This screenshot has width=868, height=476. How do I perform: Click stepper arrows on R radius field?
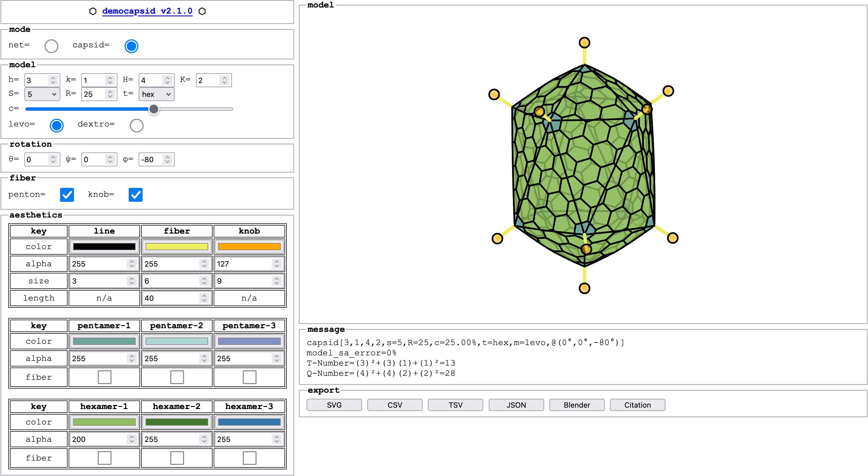pos(110,94)
